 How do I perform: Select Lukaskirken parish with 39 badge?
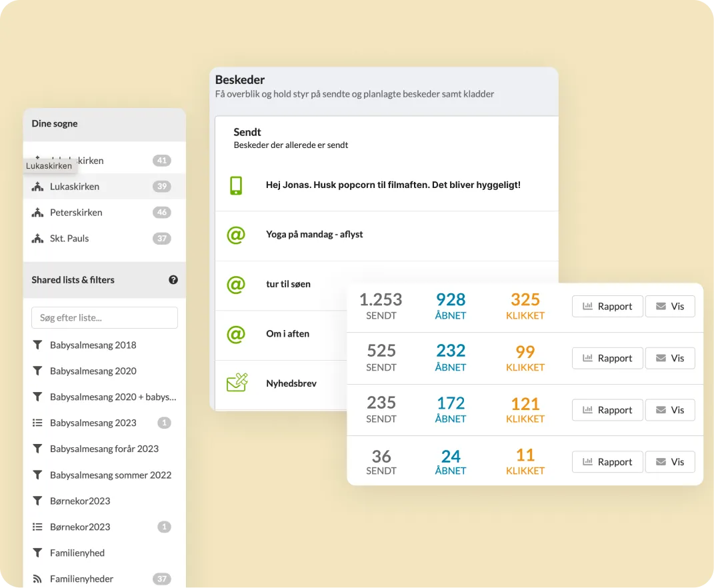(x=104, y=186)
